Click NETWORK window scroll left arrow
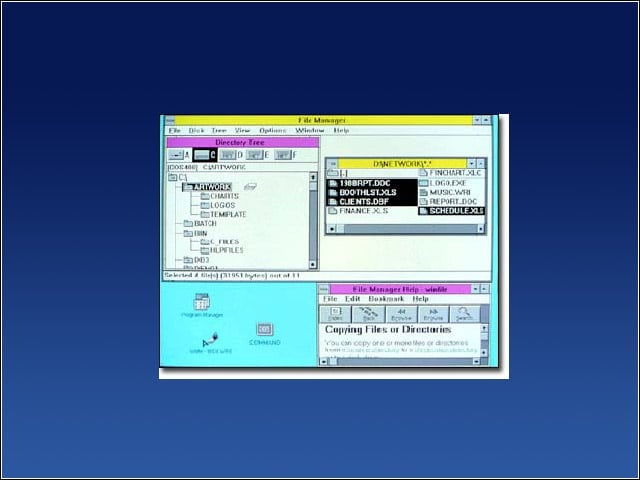Image resolution: width=640 pixels, height=480 pixels. [x=331, y=229]
